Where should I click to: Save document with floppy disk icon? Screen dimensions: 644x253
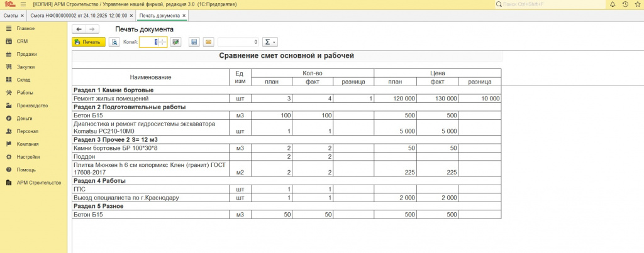tap(194, 42)
